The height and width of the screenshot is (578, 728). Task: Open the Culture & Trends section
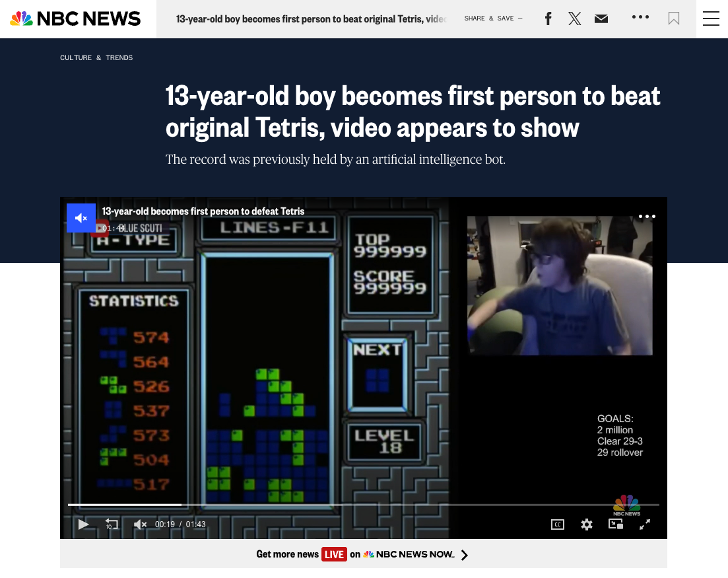96,57
